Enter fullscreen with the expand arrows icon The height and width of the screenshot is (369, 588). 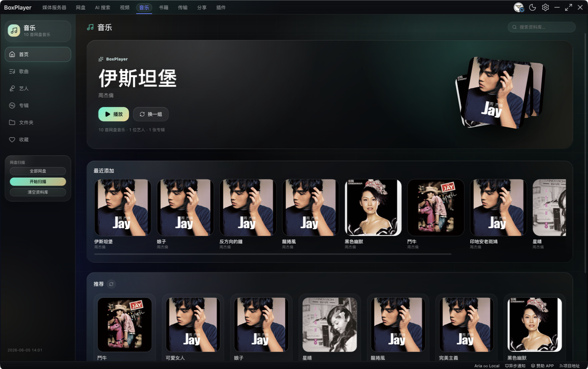pos(569,7)
